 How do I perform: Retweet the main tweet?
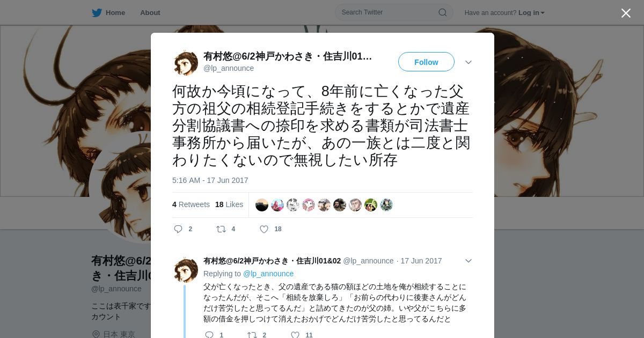221,229
